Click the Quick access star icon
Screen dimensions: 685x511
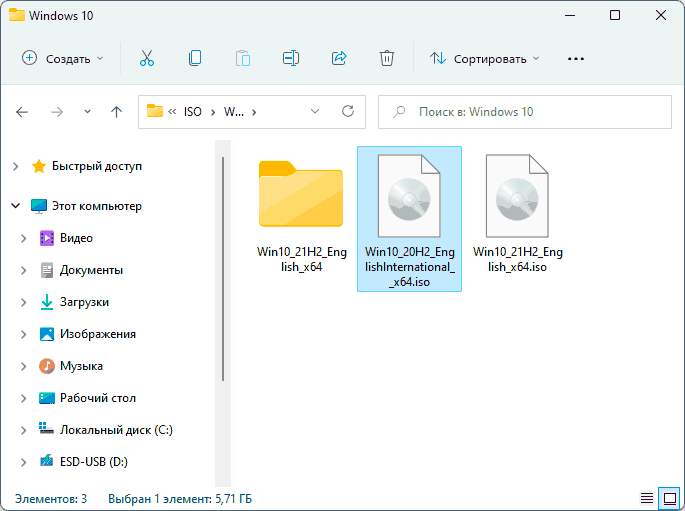point(39,166)
